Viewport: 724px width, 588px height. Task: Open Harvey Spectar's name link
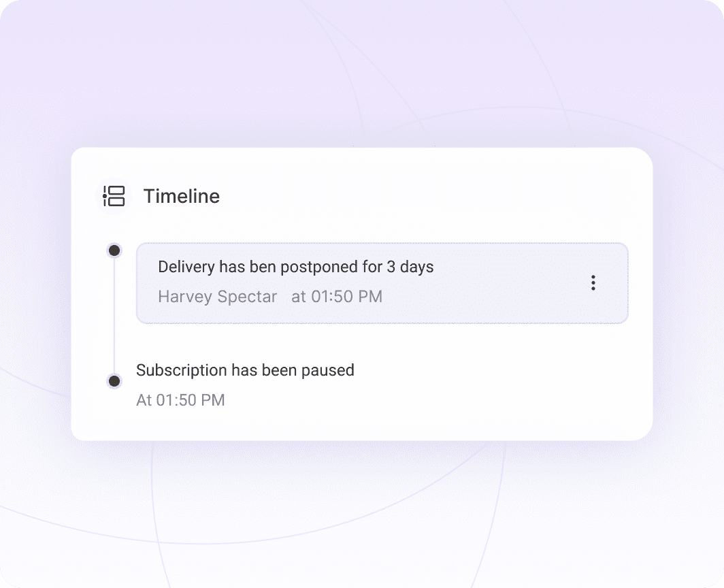pyautogui.click(x=217, y=297)
